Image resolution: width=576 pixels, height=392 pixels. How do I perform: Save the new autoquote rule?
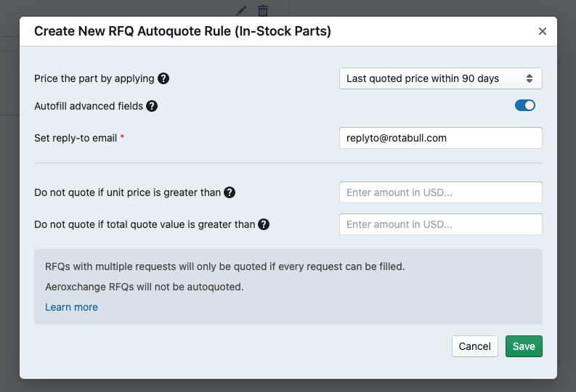tap(524, 346)
